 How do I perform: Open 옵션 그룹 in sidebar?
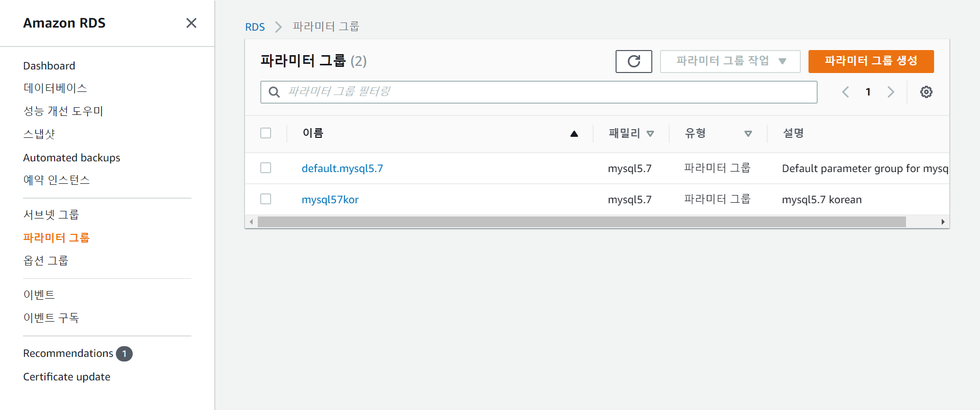pyautogui.click(x=45, y=261)
